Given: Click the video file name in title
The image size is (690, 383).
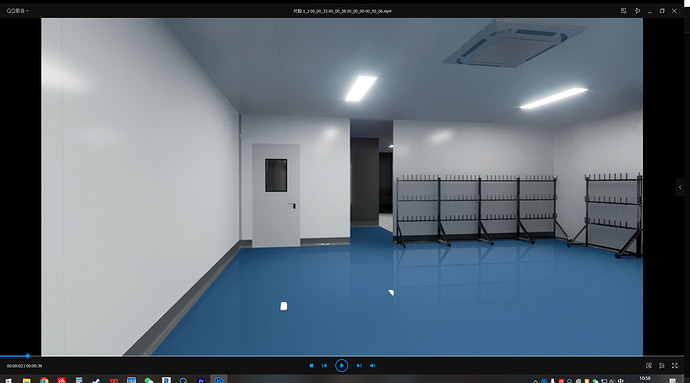Looking at the screenshot, I should [x=342, y=11].
